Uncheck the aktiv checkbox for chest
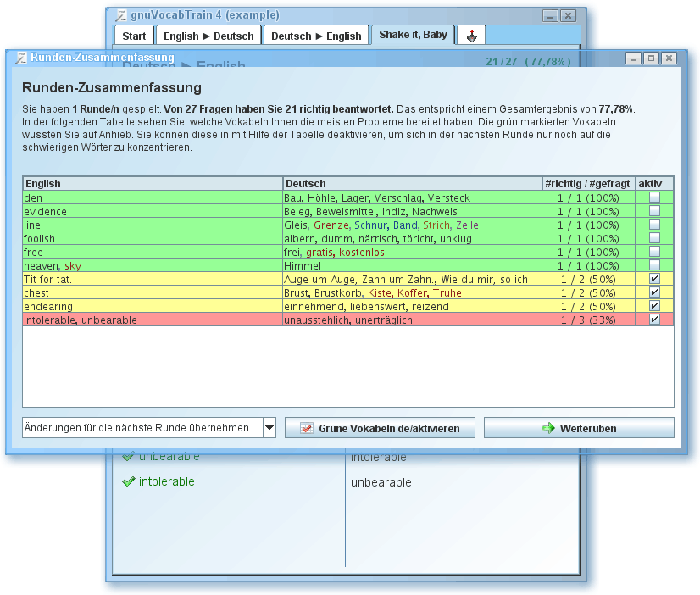Screen dimensions: 700x595 pos(654,292)
